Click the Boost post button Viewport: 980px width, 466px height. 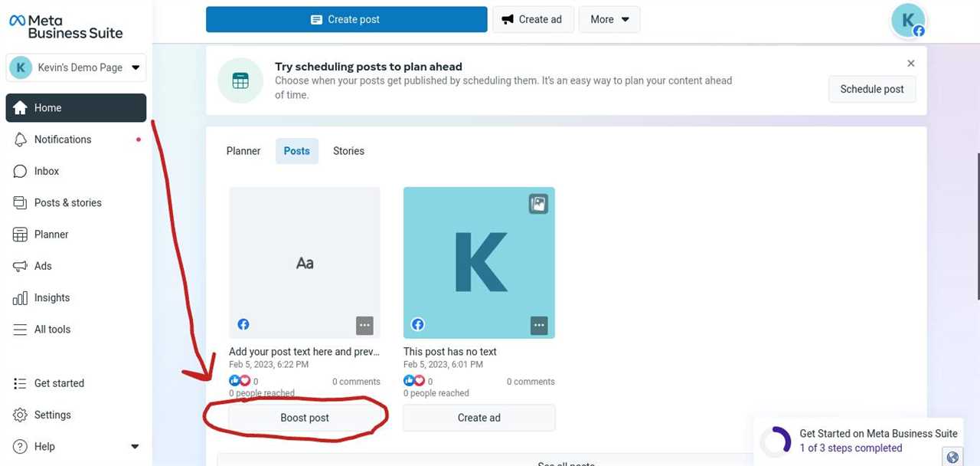pos(305,418)
